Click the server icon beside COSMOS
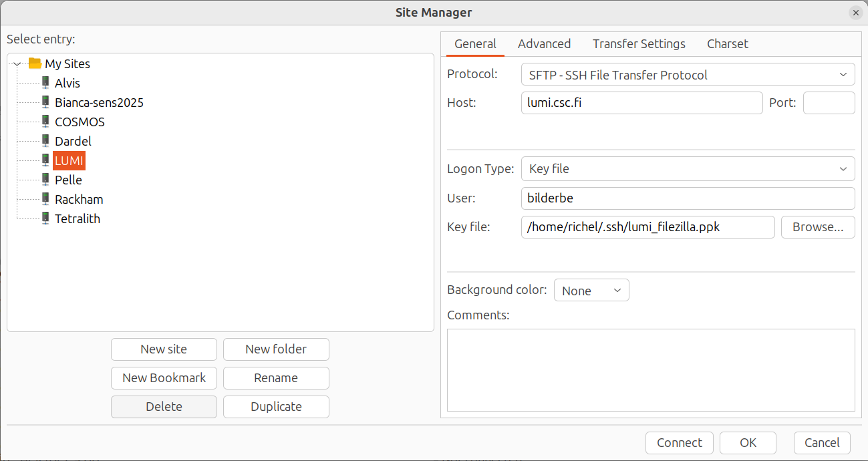868x461 pixels. [45, 122]
